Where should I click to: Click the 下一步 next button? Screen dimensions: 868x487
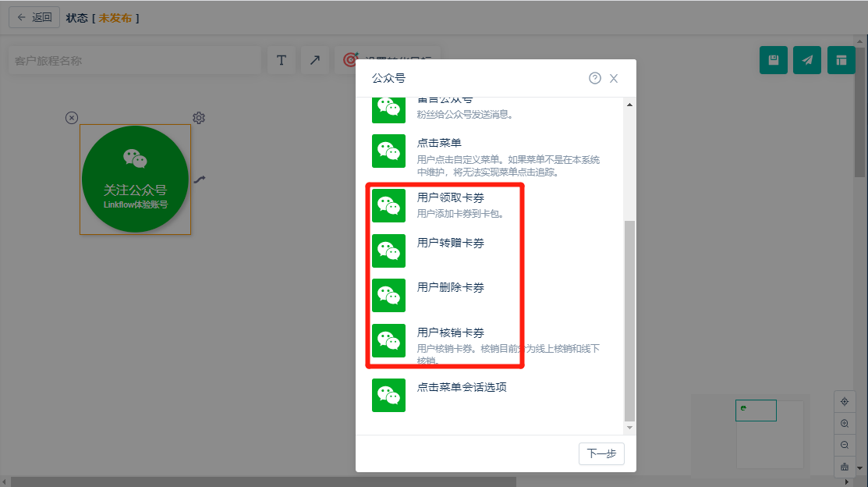(x=602, y=453)
